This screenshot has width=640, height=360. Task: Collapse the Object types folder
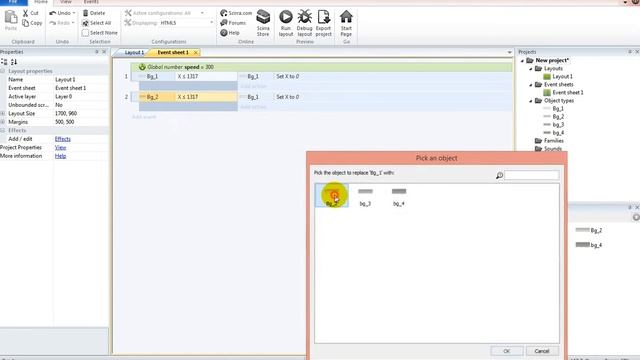coord(531,101)
